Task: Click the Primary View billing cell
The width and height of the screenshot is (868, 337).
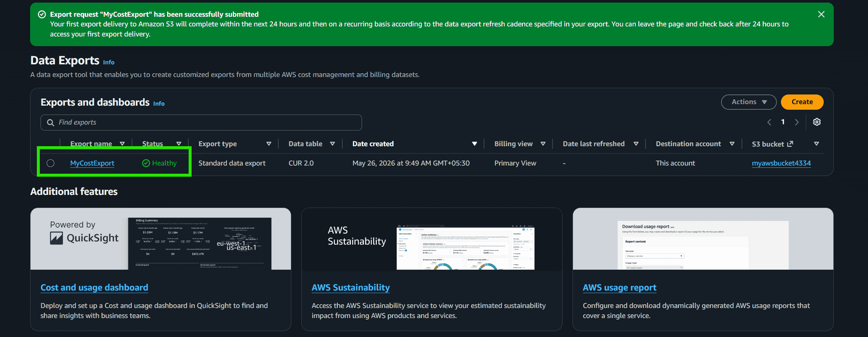Action: coord(515,163)
